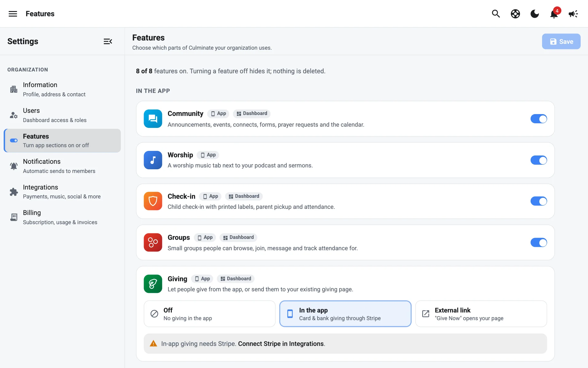The height and width of the screenshot is (368, 588).
Task: Click the Community Dashboard badge
Action: [x=252, y=113]
